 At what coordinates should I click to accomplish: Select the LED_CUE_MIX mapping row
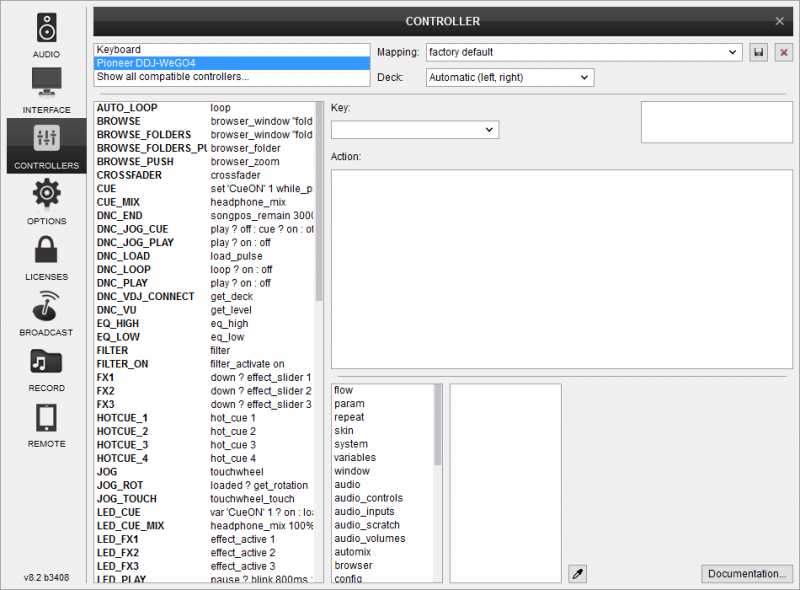[x=205, y=526]
